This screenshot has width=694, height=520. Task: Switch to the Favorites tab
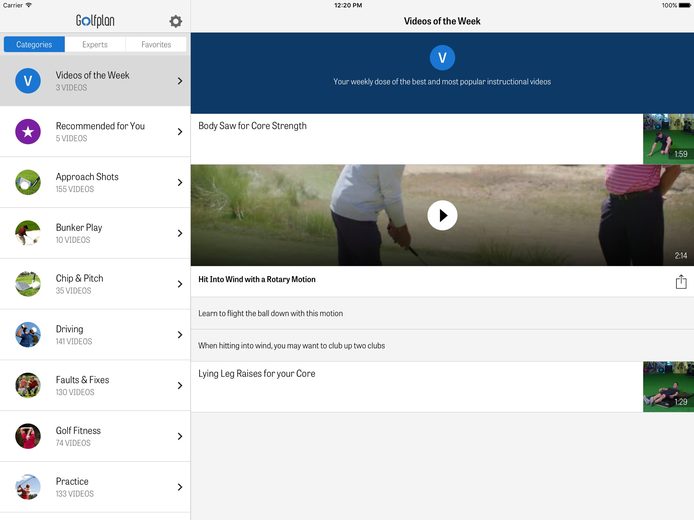(x=156, y=44)
